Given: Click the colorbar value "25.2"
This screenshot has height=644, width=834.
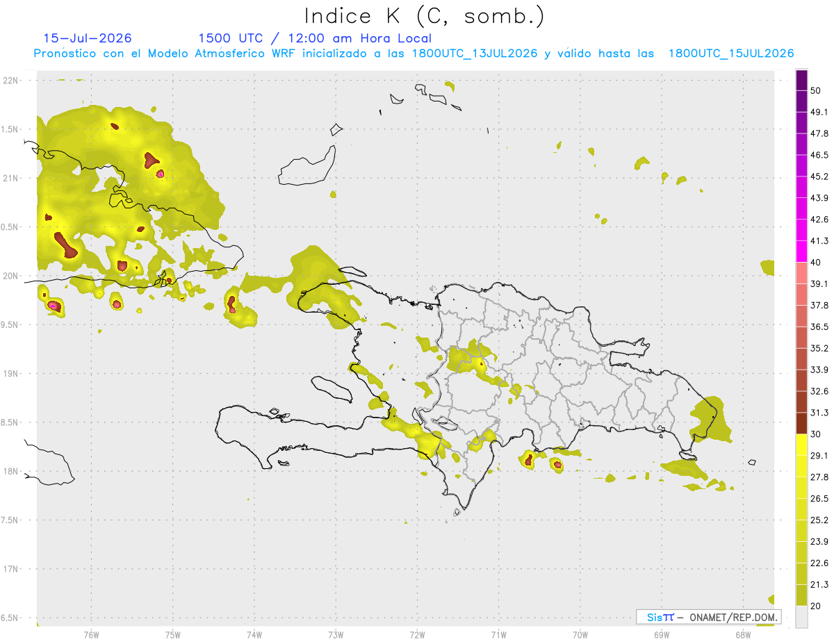Looking at the screenshot, I should [x=819, y=520].
